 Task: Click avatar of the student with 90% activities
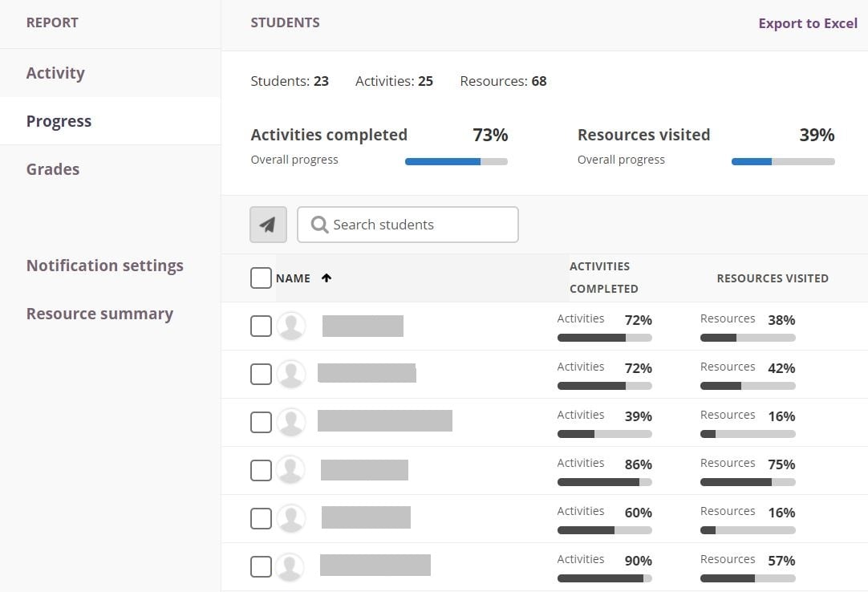coord(290,567)
